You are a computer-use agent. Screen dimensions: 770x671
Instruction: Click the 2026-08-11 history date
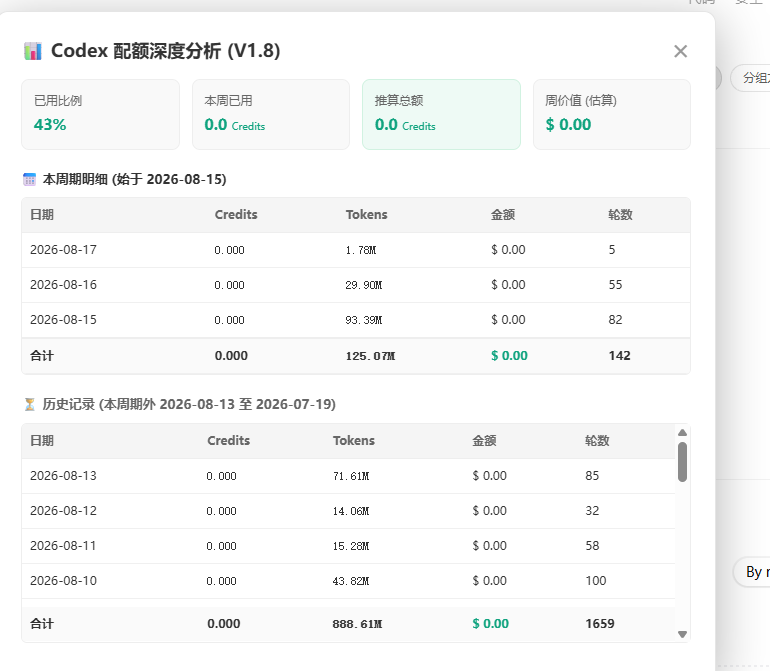tap(63, 545)
